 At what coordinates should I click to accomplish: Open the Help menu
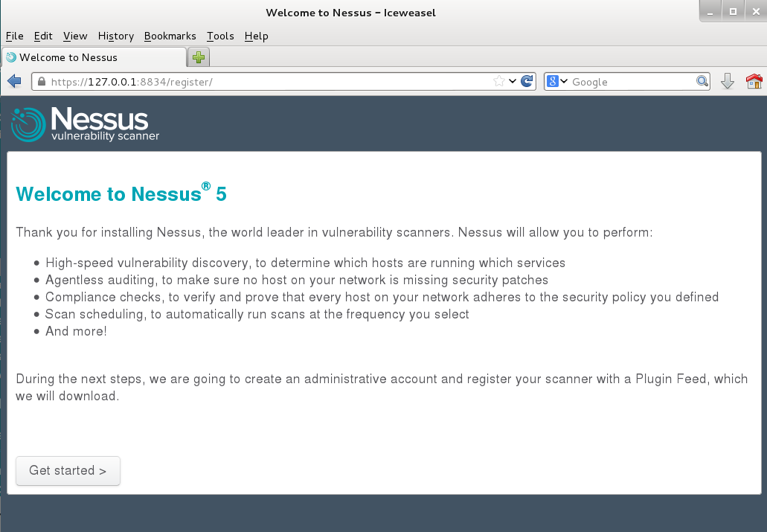coord(257,36)
